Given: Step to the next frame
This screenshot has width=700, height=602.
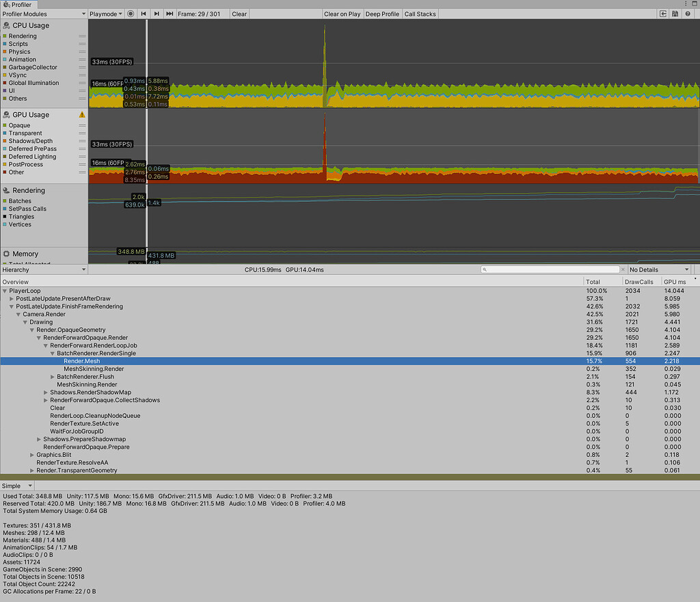Looking at the screenshot, I should [x=157, y=14].
